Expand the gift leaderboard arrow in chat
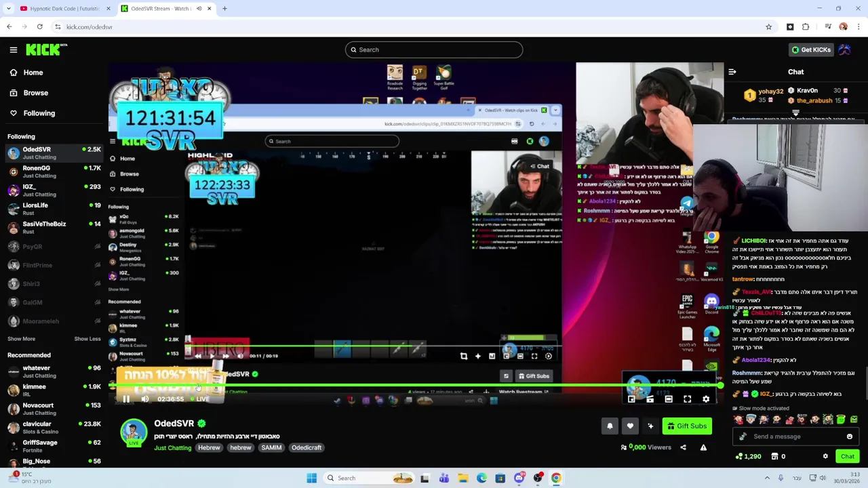 [795, 113]
